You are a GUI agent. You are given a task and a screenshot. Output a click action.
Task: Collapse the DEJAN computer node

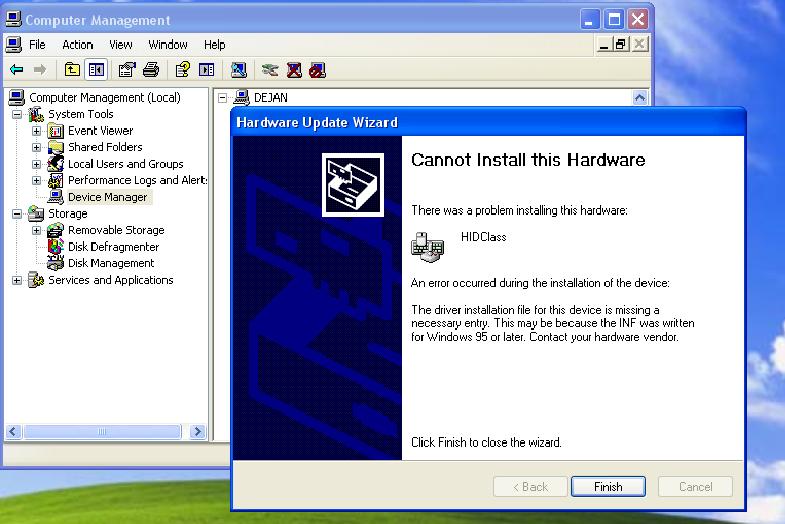[x=223, y=98]
